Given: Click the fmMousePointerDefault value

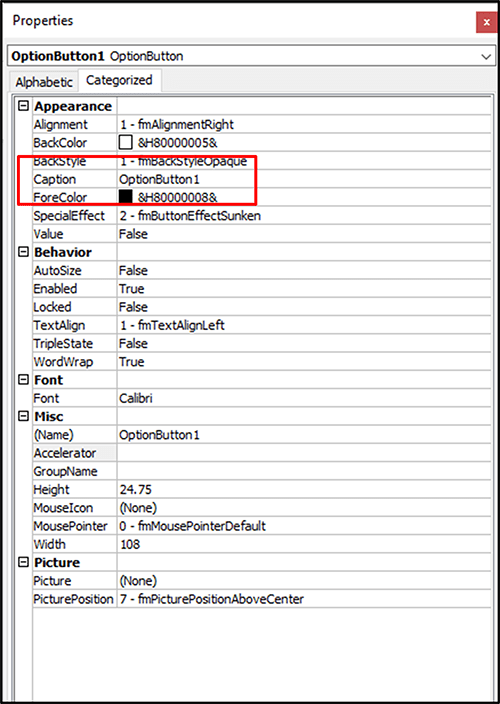Looking at the screenshot, I should 193,526.
